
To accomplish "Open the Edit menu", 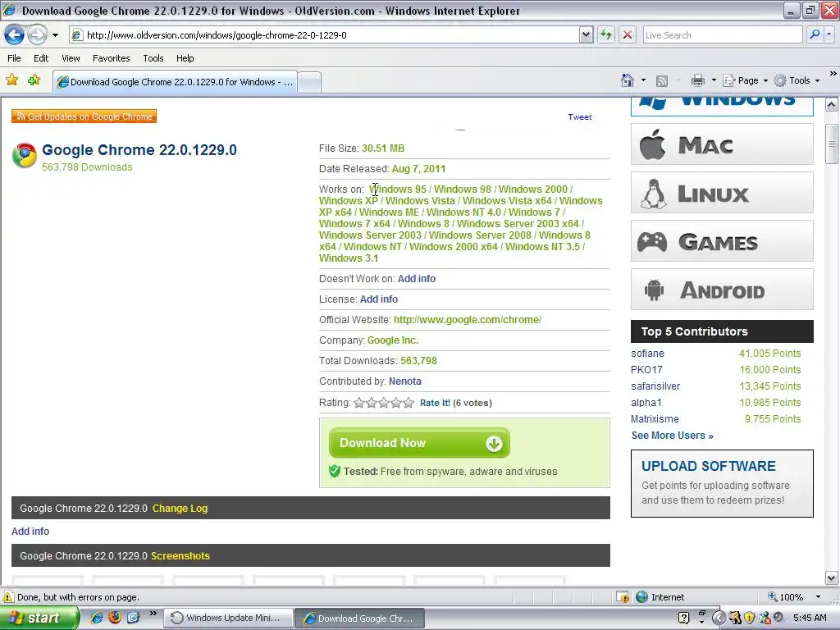I will point(41,58).
